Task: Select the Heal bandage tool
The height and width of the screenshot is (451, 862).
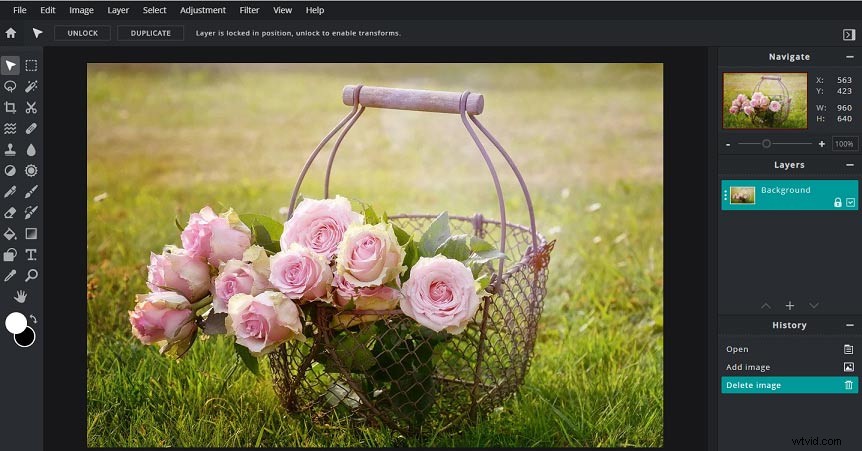Action: (x=31, y=129)
